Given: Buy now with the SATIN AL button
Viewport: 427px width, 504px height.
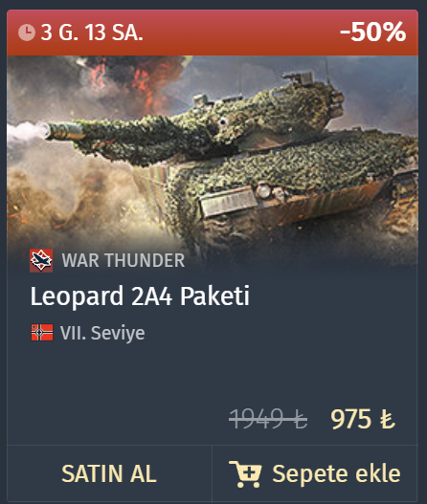Looking at the screenshot, I should 109,473.
